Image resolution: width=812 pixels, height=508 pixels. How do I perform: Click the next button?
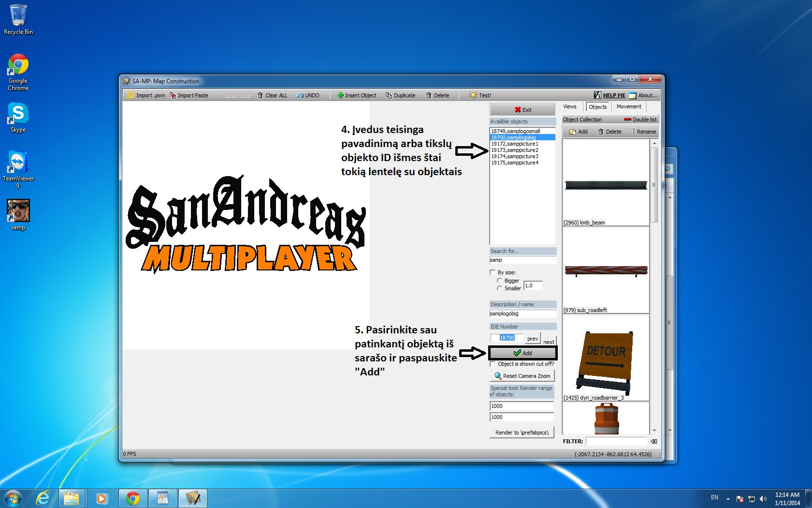(x=549, y=341)
